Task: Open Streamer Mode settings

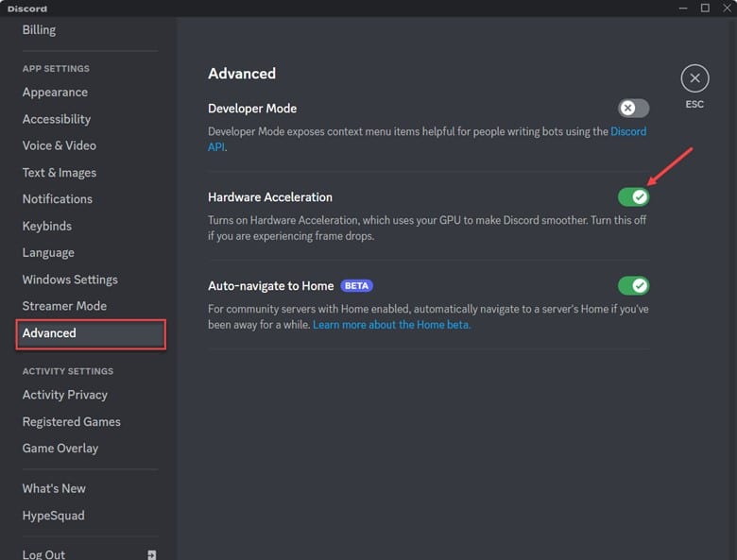Action: [64, 306]
